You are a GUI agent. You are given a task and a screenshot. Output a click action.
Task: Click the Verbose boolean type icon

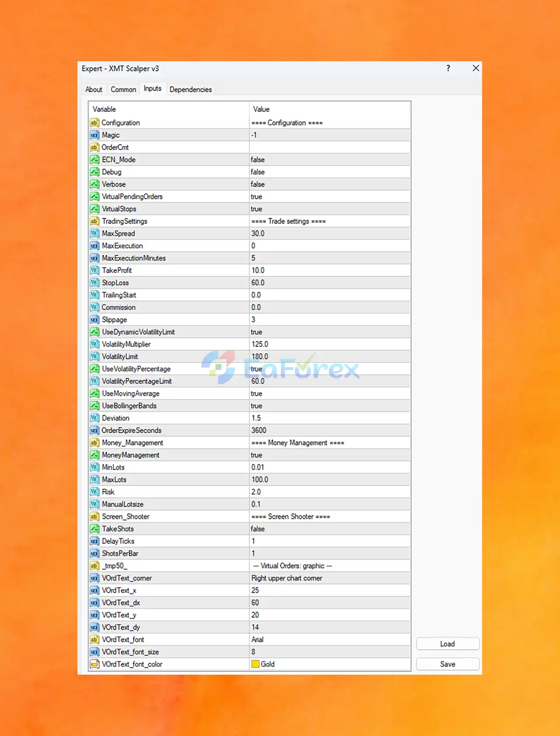[94, 184]
